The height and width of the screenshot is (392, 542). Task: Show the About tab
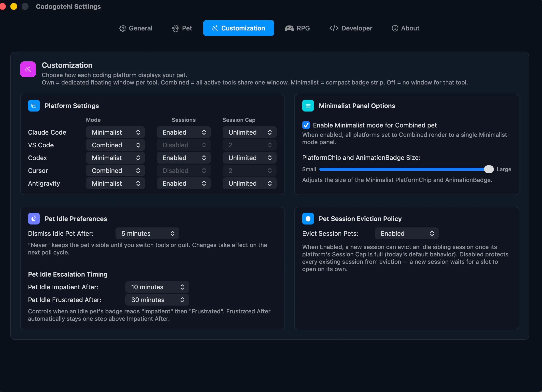coord(405,28)
